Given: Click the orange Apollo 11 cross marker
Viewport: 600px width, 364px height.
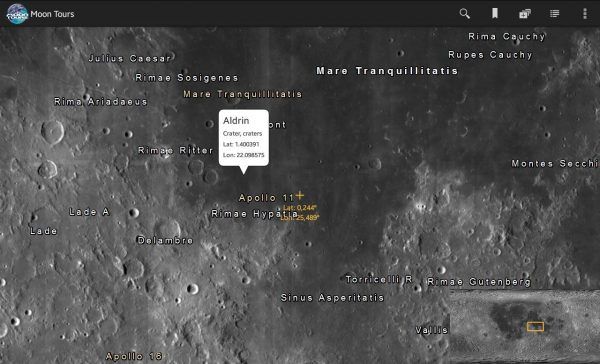Looking at the screenshot, I should coord(300,196).
